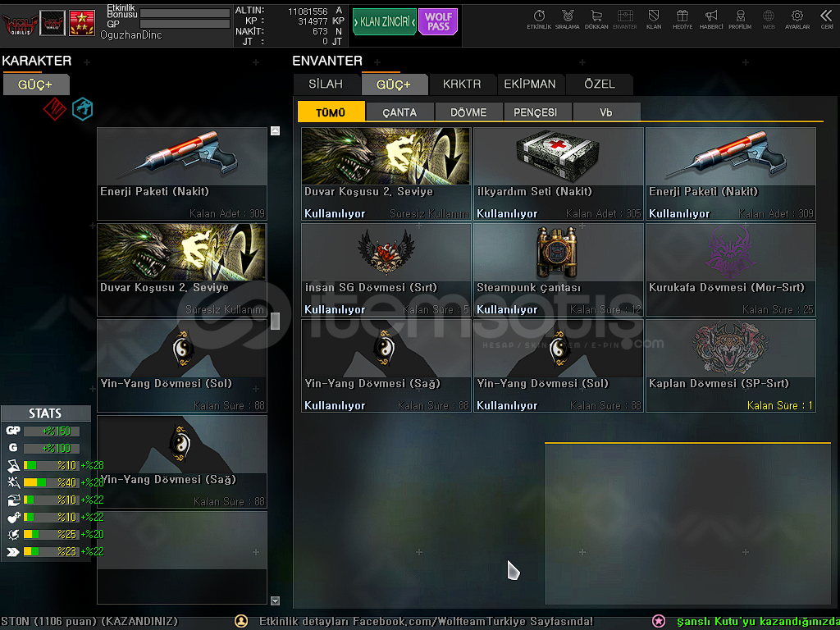Switch to the ÖZEL tab

click(x=600, y=84)
